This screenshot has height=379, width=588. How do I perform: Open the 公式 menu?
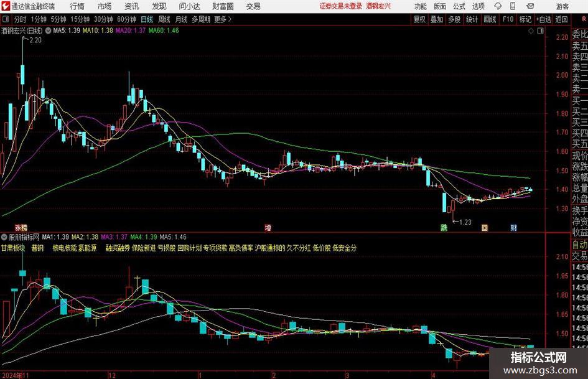point(459,6)
